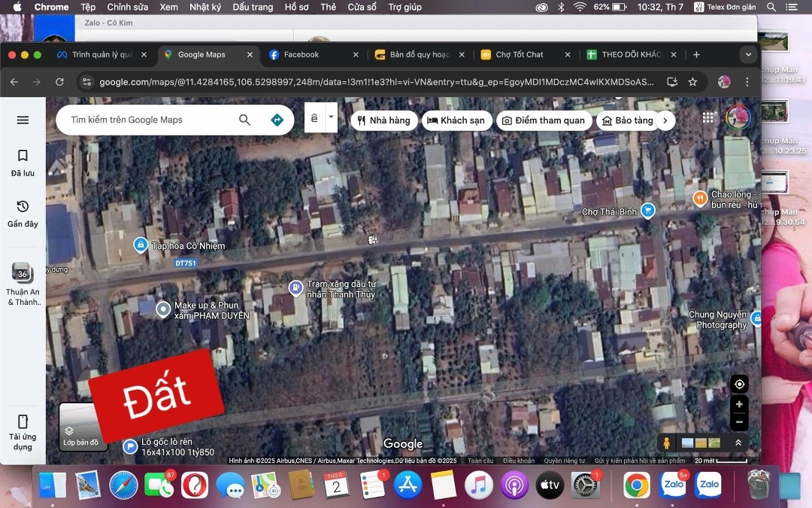The width and height of the screenshot is (812, 508).
Task: Center map on my location
Action: pos(739,385)
